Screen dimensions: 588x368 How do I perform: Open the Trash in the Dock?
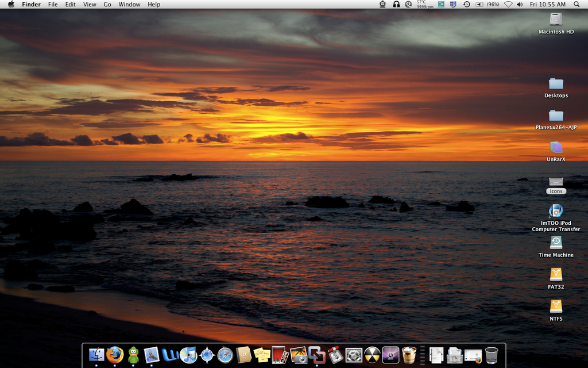click(x=492, y=355)
